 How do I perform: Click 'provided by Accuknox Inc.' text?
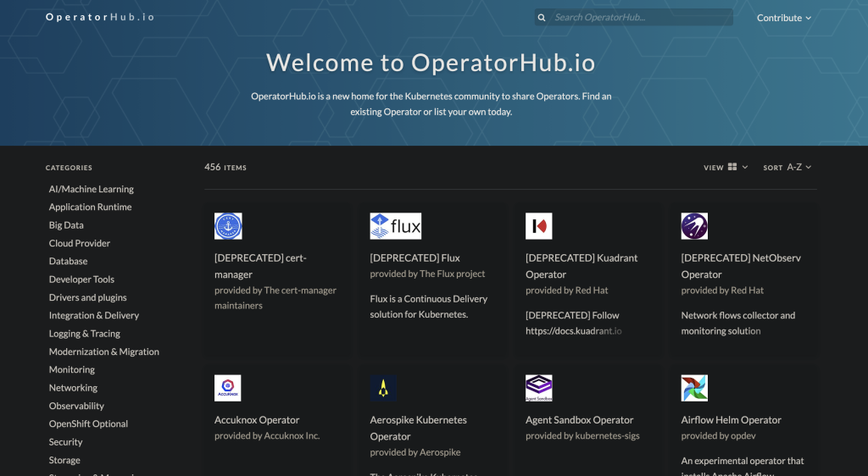[x=267, y=435]
